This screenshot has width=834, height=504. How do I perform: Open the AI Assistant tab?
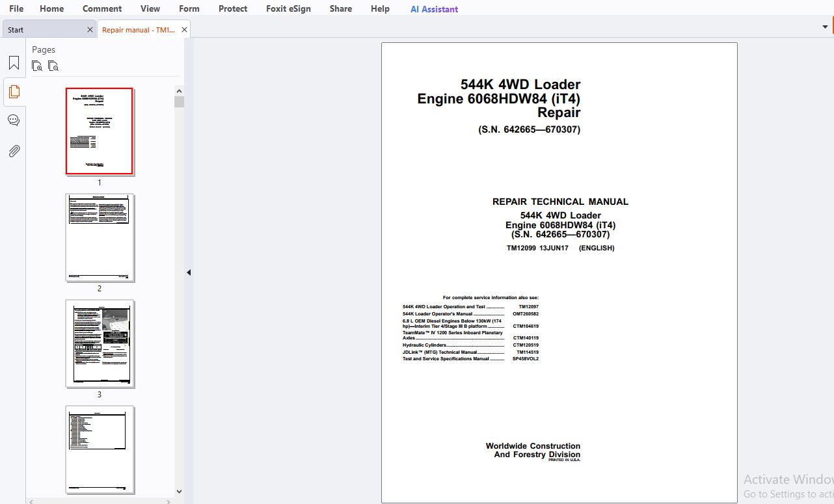tap(434, 9)
